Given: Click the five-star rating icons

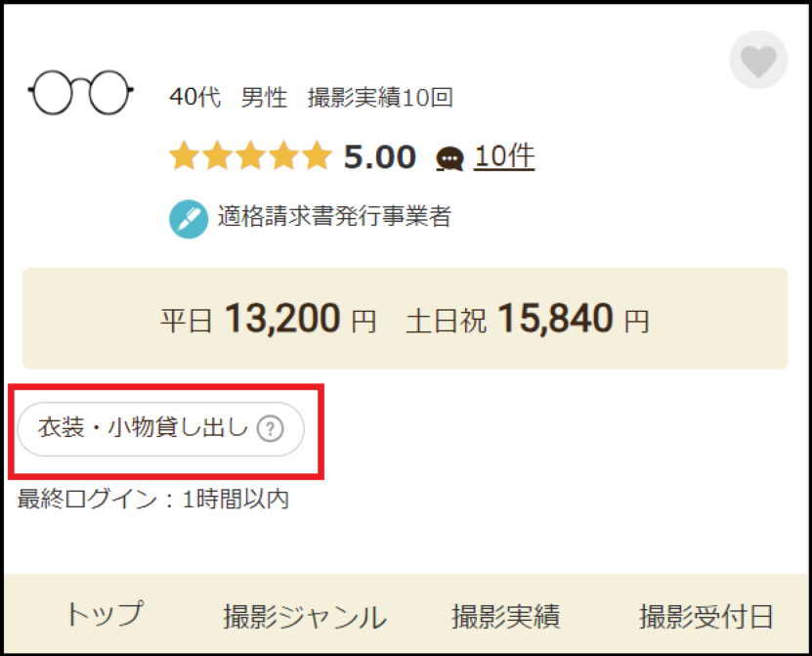Looking at the screenshot, I should pyautogui.click(x=251, y=156).
